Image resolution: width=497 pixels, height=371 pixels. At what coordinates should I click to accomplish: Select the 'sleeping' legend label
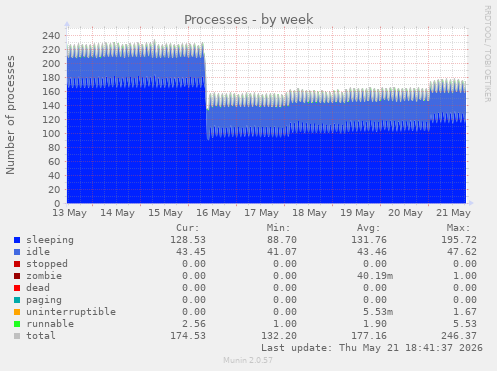(x=50, y=240)
